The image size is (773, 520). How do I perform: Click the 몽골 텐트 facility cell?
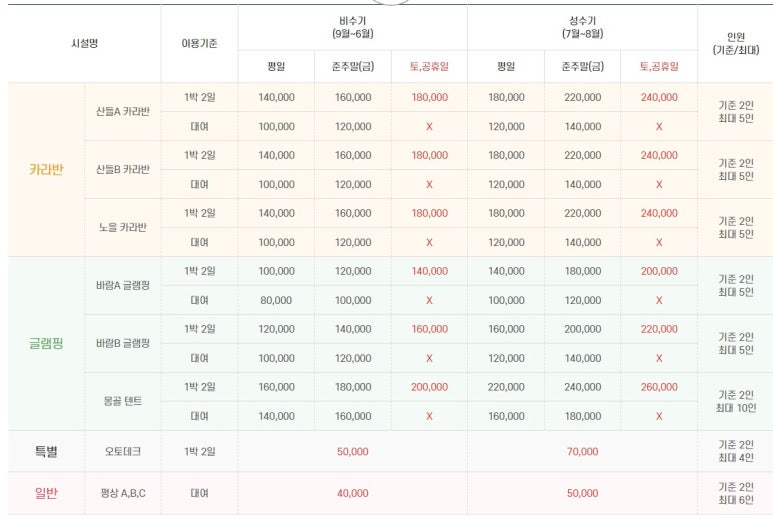click(x=123, y=401)
